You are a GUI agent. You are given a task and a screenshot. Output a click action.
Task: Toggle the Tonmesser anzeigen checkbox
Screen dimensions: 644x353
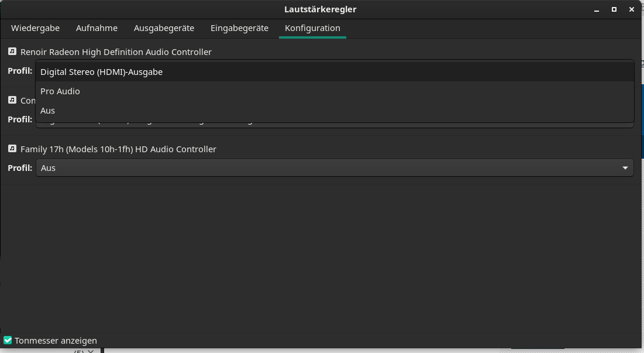8,340
